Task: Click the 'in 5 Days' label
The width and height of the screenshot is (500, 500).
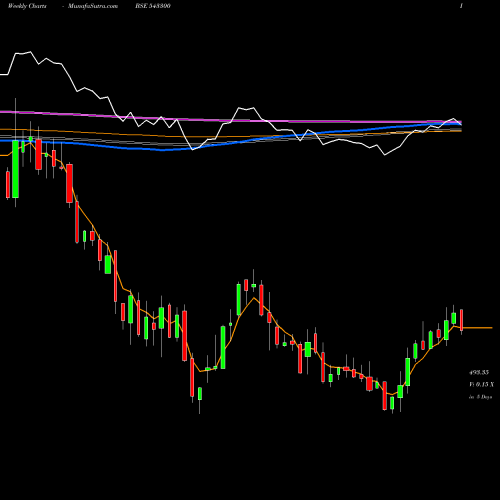Action: [x=480, y=397]
